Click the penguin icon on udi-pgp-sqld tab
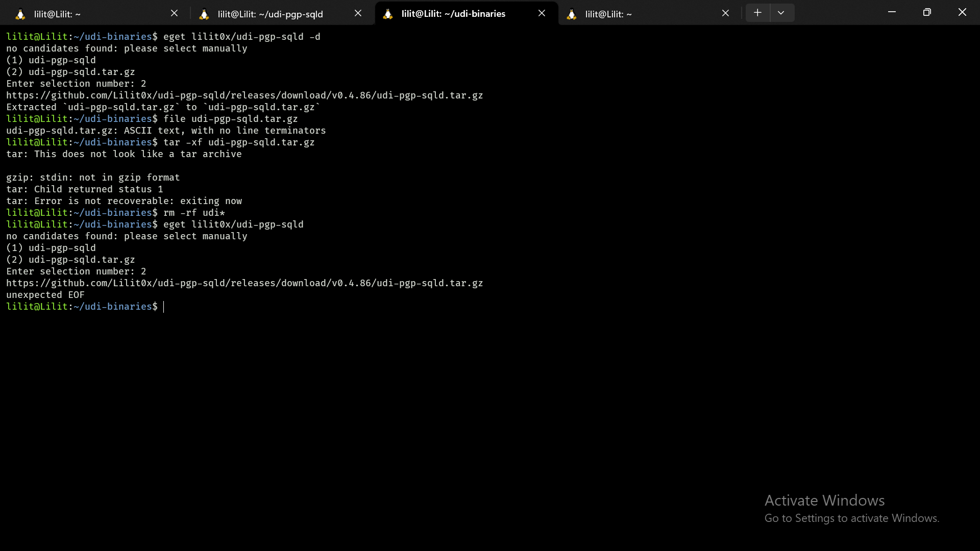This screenshot has width=980, height=551. tap(204, 14)
